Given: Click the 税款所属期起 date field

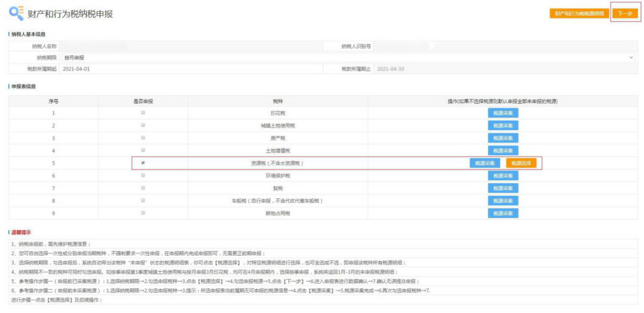Looking at the screenshot, I should (191, 69).
